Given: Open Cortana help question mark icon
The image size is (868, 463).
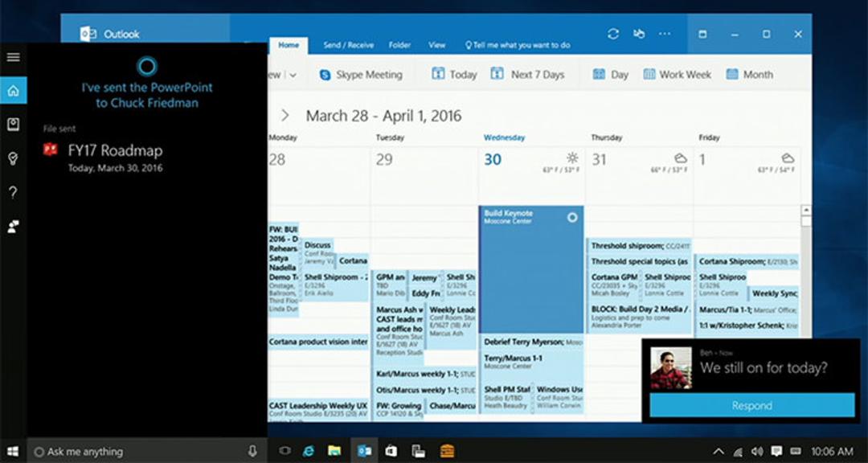Looking at the screenshot, I should (14, 192).
